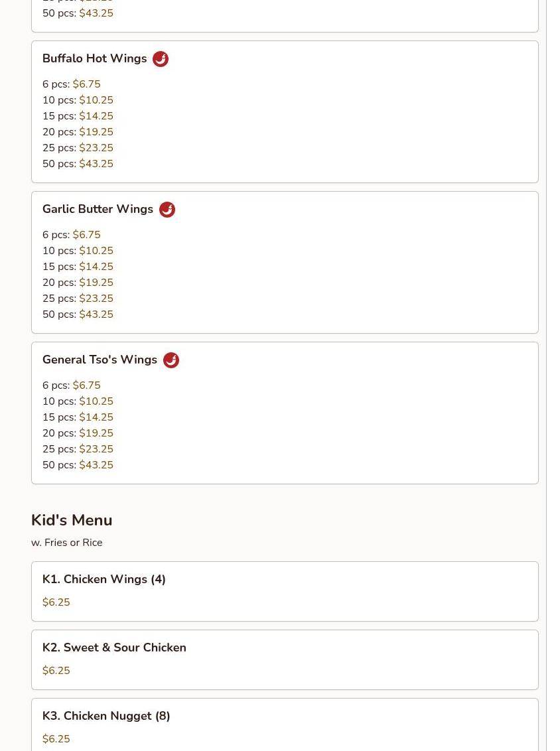Select General Tso's Wings 20 pcs $19.25
The height and width of the screenshot is (751, 560).
78,433
